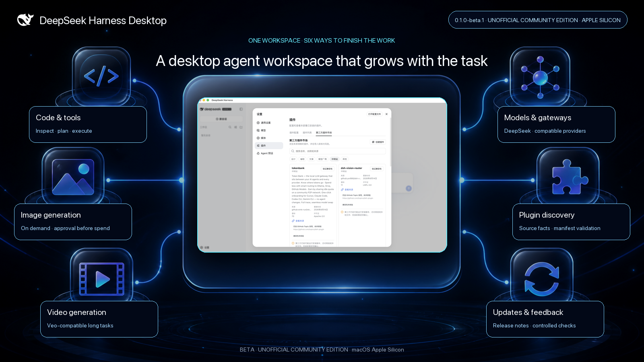
Task: Click the 打开配置文件 button
Action: tap(374, 114)
